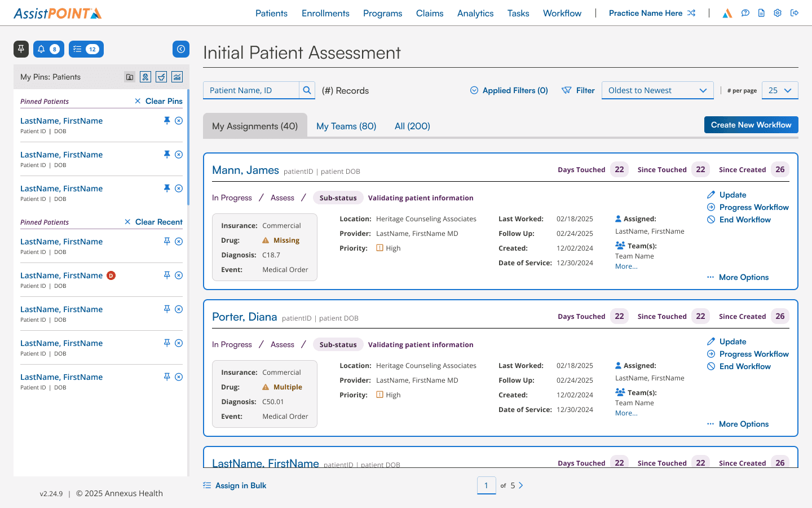
Task: Click More... teams link on Porter, Diana card
Action: pos(626,413)
